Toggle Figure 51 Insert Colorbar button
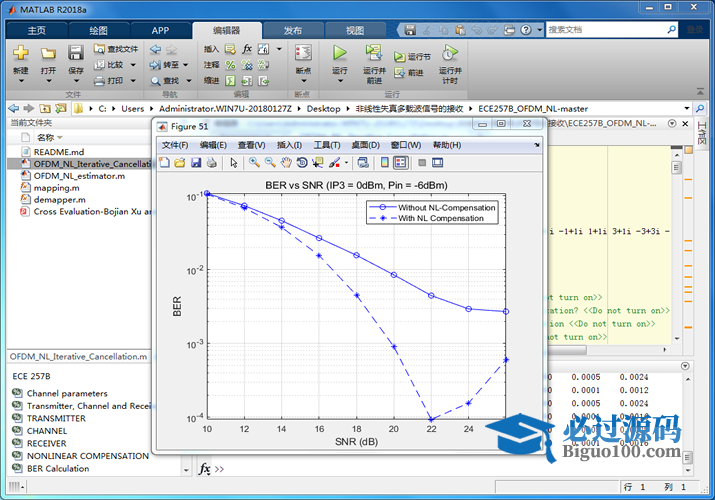Image resolution: width=715 pixels, height=500 pixels. tap(385, 163)
